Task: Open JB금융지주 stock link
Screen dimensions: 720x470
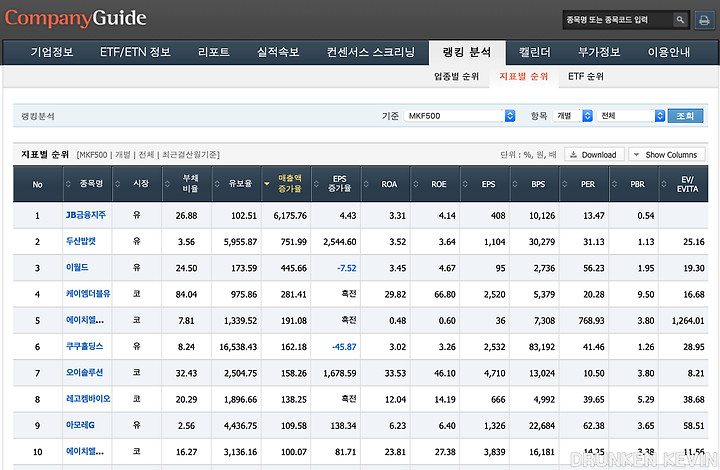Action: tap(86, 215)
